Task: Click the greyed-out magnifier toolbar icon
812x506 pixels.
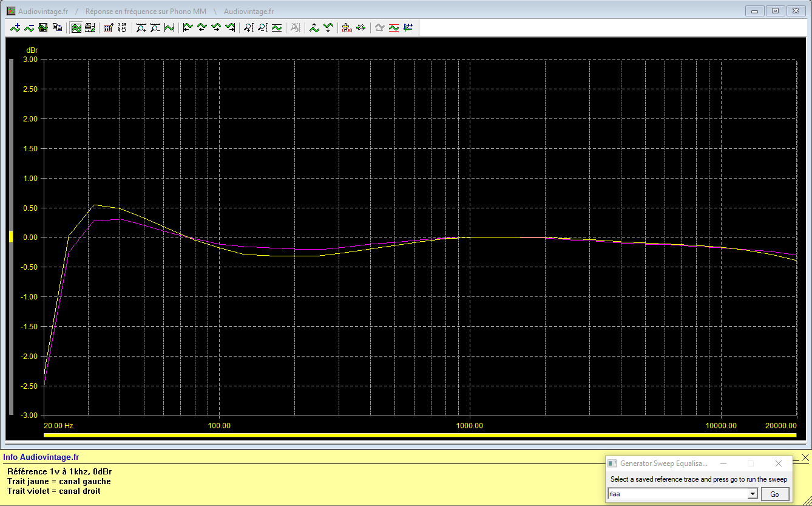Action: click(296, 27)
